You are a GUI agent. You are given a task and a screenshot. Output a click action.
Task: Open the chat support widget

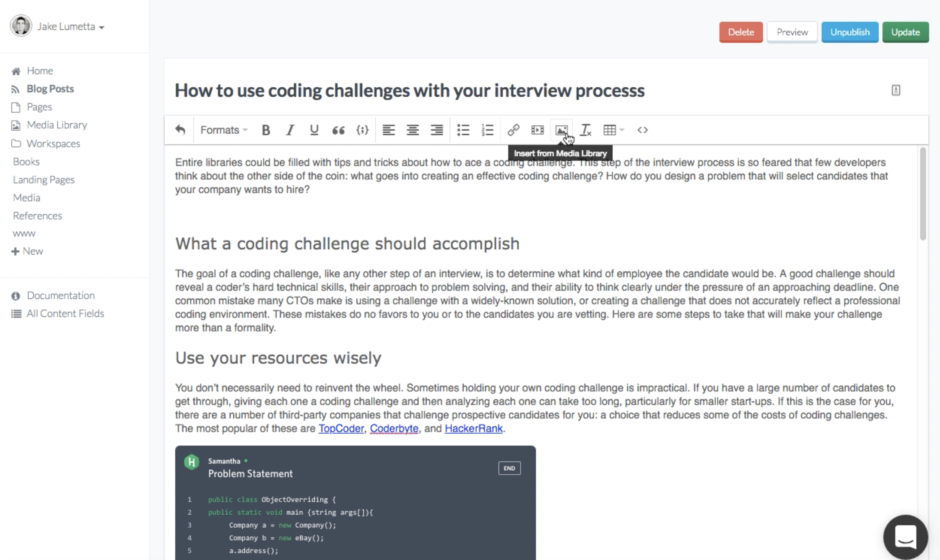pos(905,537)
